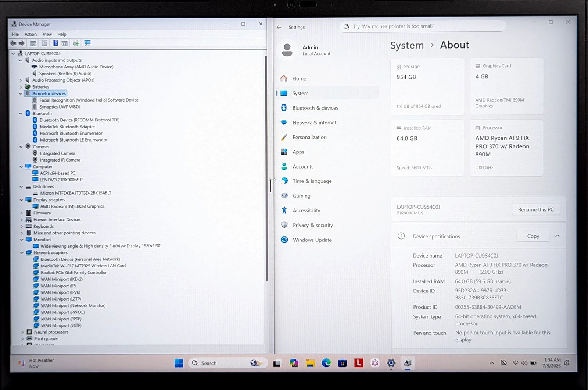Collapse the Network adapters node
This screenshot has width=588, height=390.
click(x=22, y=253)
